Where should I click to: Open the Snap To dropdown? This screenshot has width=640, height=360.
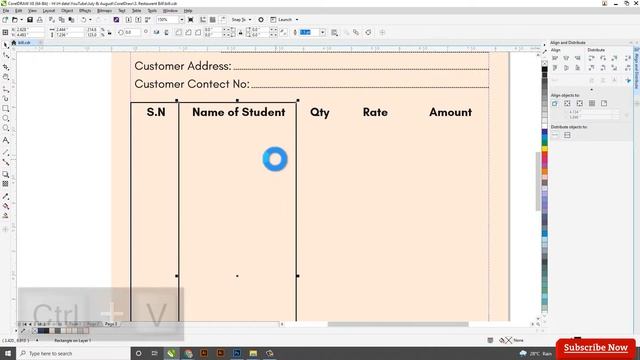point(250,20)
